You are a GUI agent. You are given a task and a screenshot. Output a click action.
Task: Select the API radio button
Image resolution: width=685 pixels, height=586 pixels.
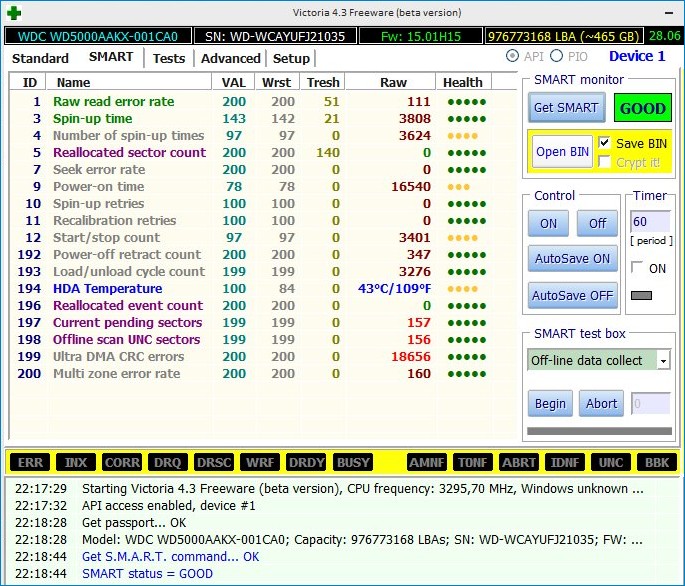pyautogui.click(x=513, y=57)
